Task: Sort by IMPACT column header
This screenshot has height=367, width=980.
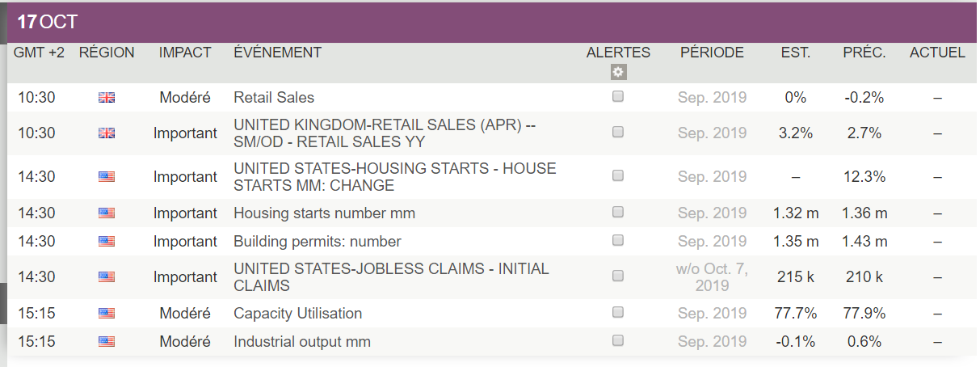Action: click(x=185, y=53)
